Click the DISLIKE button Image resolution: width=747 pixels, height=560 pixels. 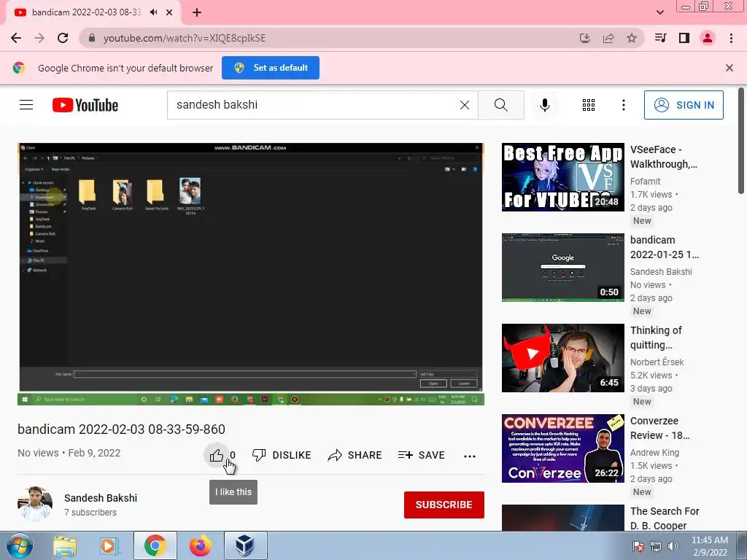282,455
